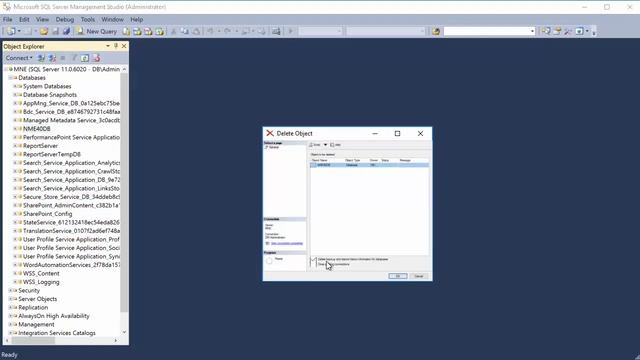
Task: Expand the System Databases node
Action: [x=15, y=86]
